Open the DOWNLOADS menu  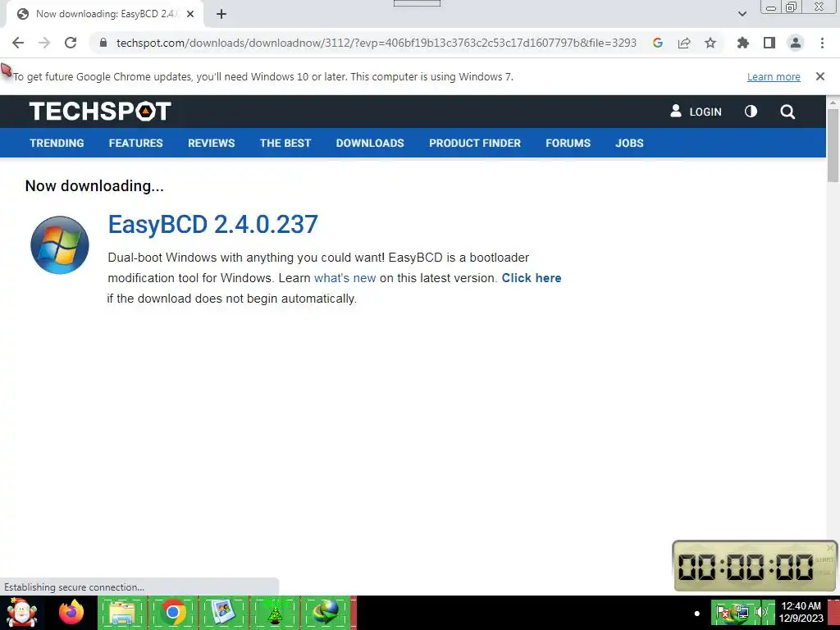(370, 143)
